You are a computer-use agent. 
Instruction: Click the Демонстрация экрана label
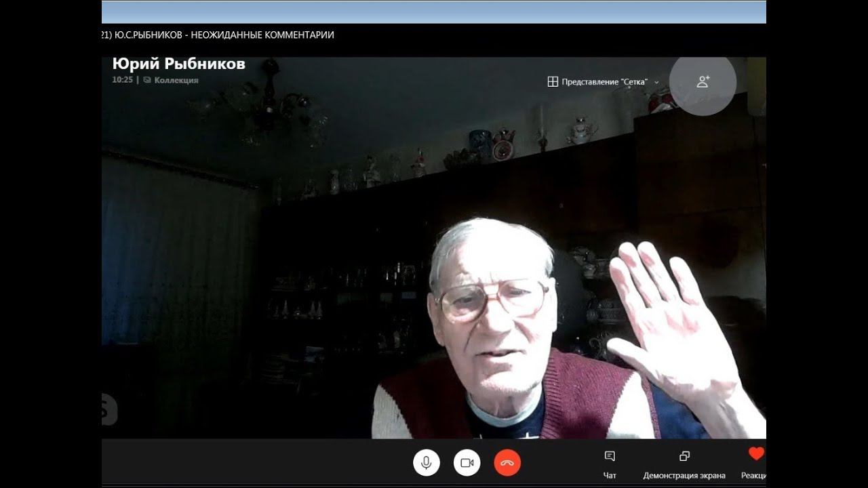(x=684, y=476)
